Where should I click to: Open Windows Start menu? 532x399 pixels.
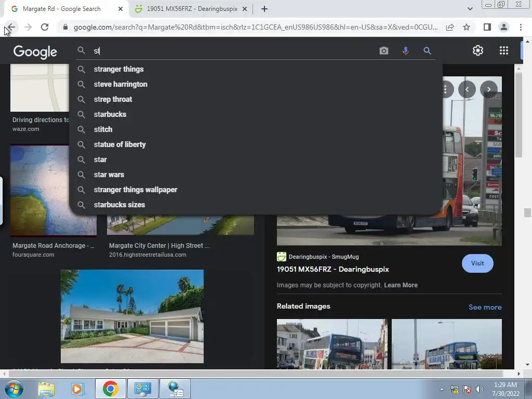click(x=14, y=389)
